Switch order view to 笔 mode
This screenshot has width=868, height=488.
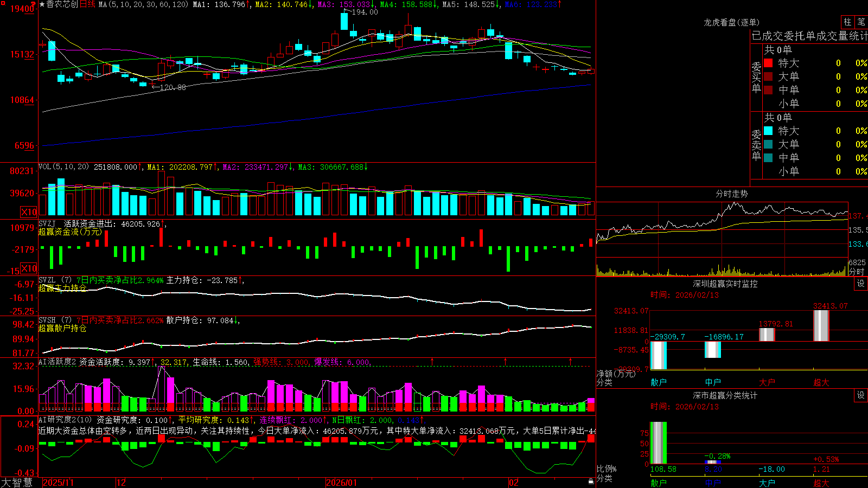861,22
